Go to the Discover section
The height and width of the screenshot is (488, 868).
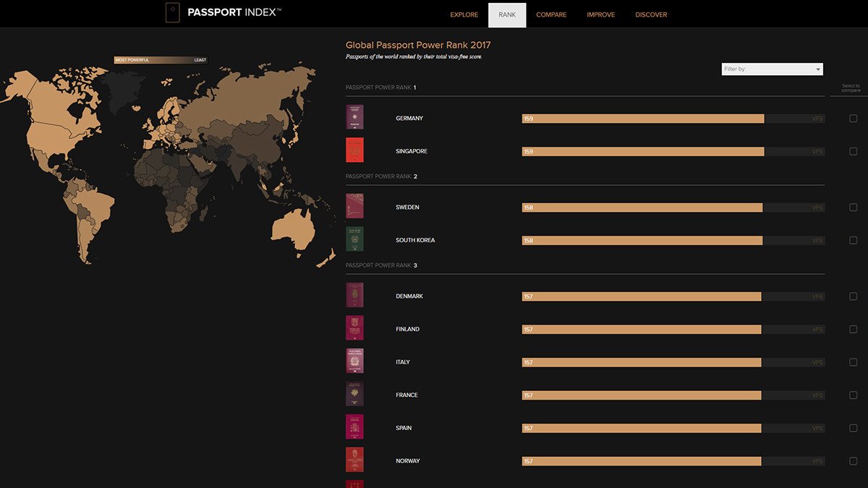(x=651, y=14)
